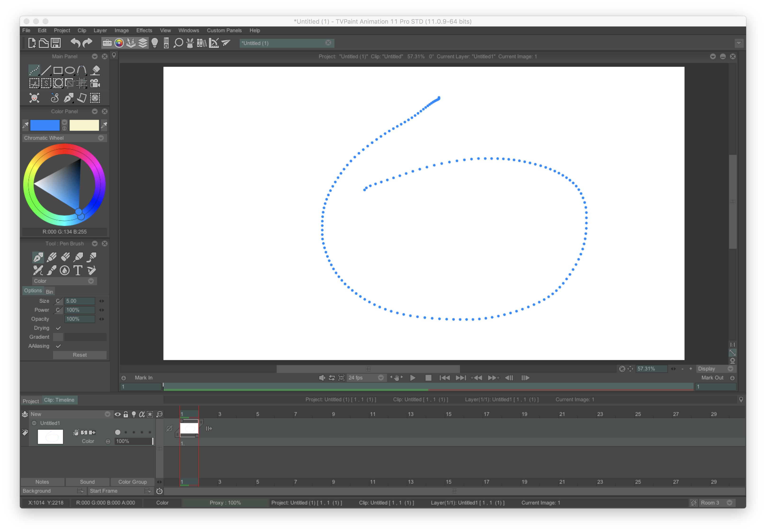
Task: Toggle the light table bulb in timeline header
Action: coord(134,414)
